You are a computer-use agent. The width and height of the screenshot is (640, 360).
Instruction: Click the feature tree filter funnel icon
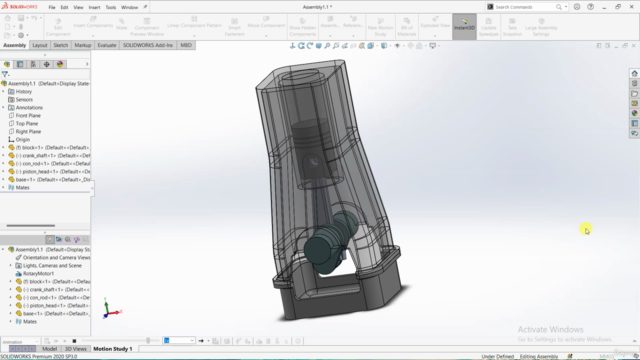5,74
